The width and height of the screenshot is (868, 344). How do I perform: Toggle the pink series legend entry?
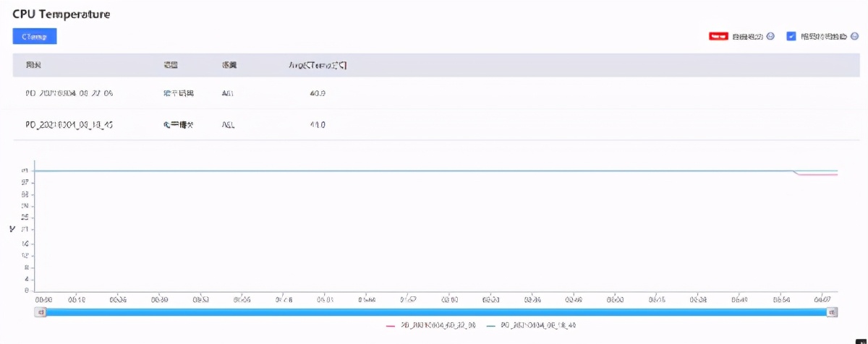pos(430,326)
